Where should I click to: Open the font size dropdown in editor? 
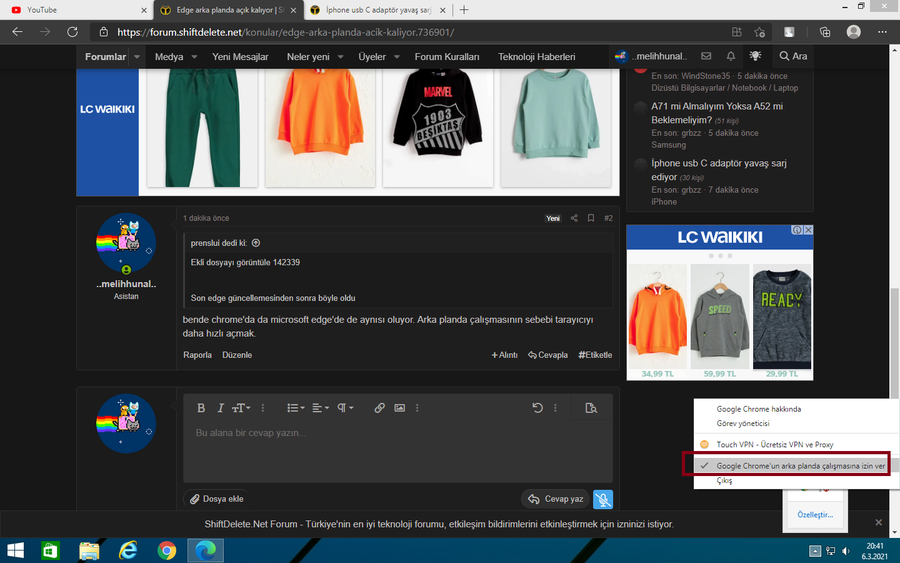click(x=241, y=408)
